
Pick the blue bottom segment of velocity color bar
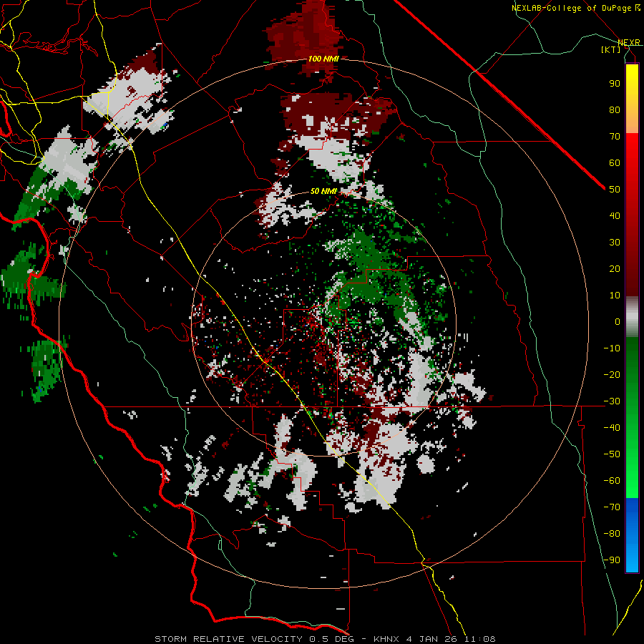click(x=632, y=535)
